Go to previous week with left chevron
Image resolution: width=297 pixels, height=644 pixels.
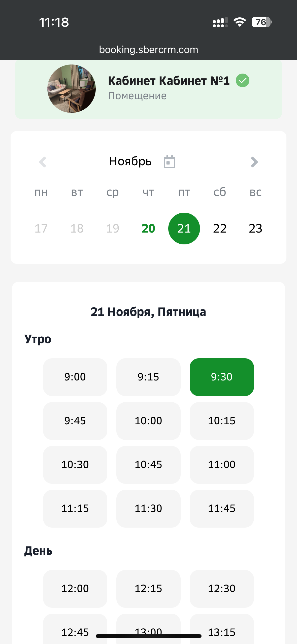click(43, 162)
